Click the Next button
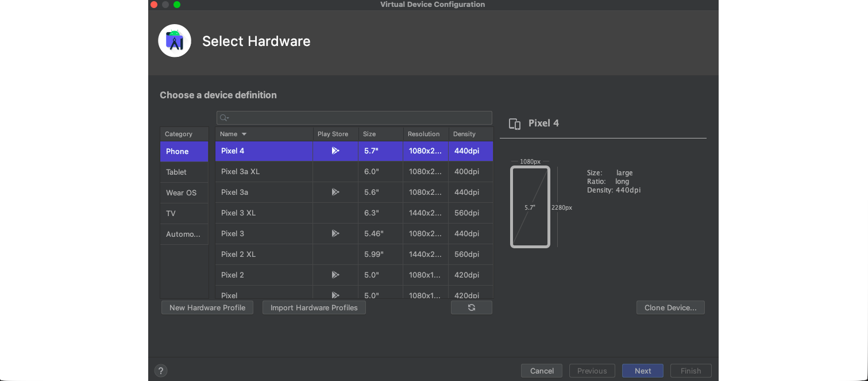 pos(643,371)
